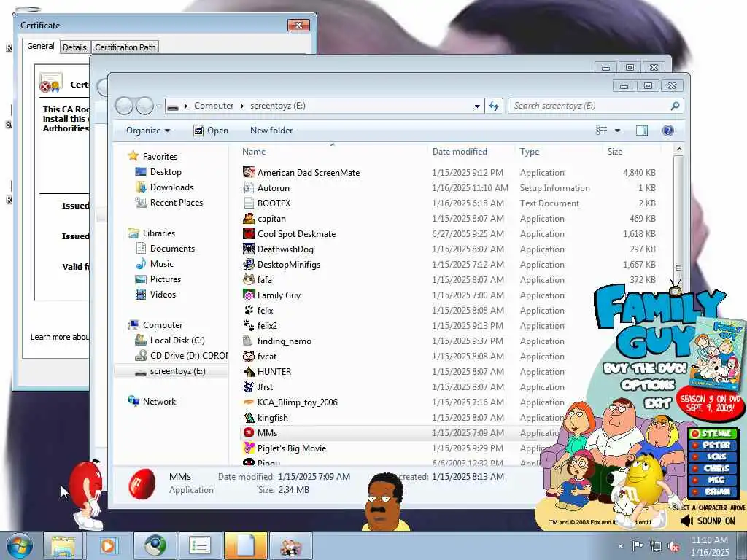Sort by the Name column header
747x560 pixels.
coord(254,152)
